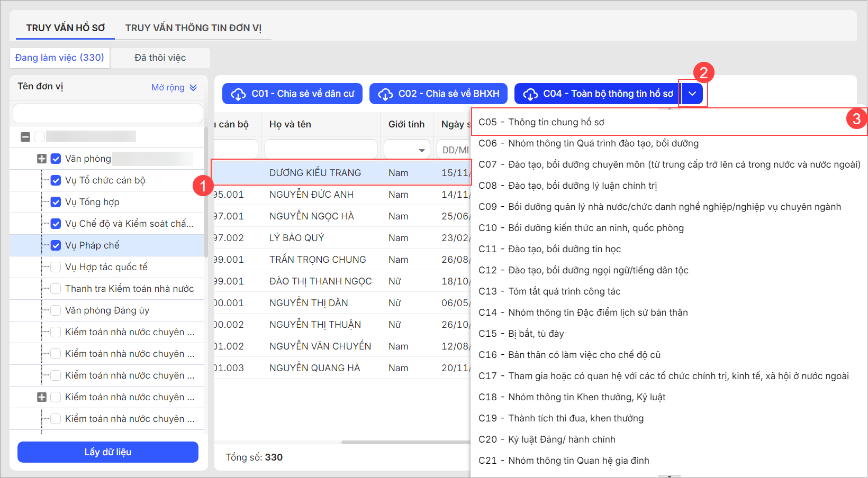This screenshot has height=478, width=868.
Task: Click the C02 - Chia sẻ về BHXH button
Action: pos(438,94)
